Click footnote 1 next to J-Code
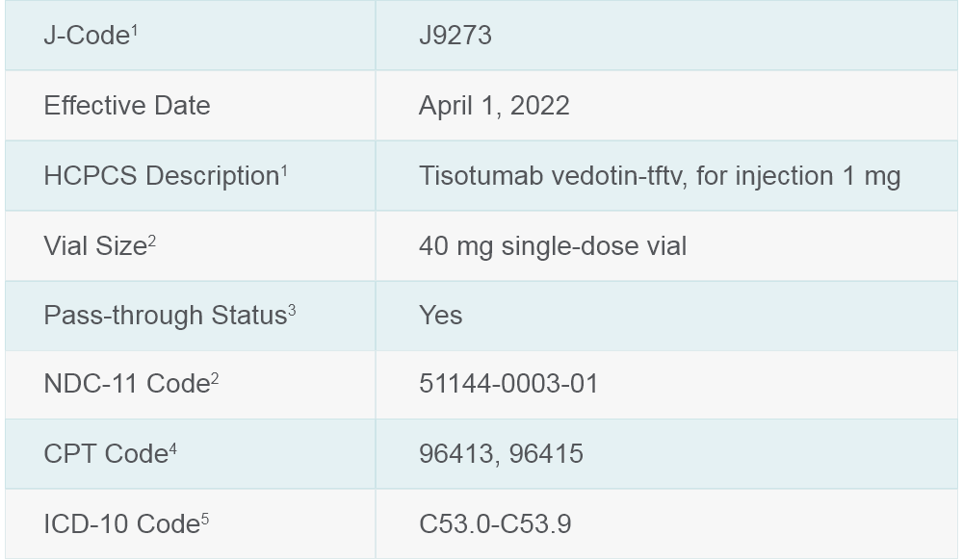Viewport: 963px width, 560px height. point(135,29)
